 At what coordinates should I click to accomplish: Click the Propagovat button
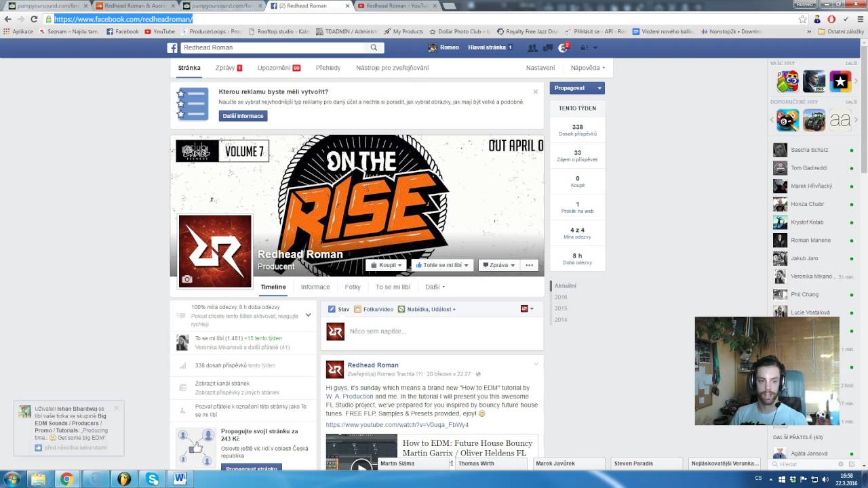pos(570,88)
